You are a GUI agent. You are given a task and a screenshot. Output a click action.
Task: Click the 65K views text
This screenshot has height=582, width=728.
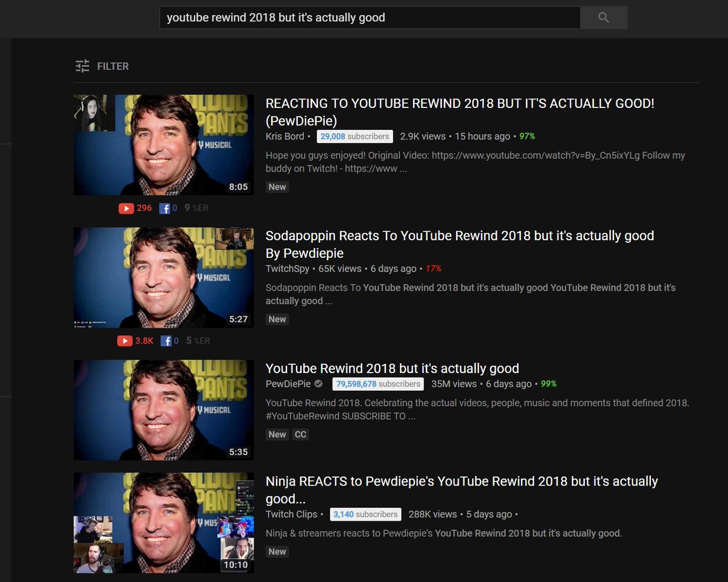[340, 268]
